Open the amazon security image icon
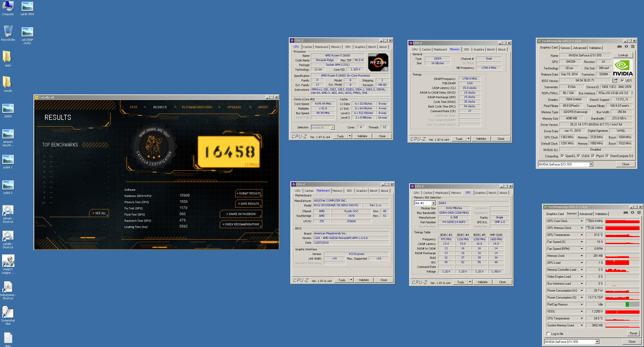 tap(8, 138)
